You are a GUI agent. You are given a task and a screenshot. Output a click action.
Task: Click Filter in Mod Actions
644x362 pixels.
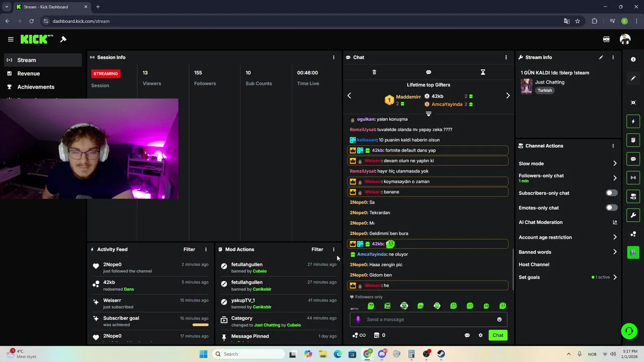point(317,249)
